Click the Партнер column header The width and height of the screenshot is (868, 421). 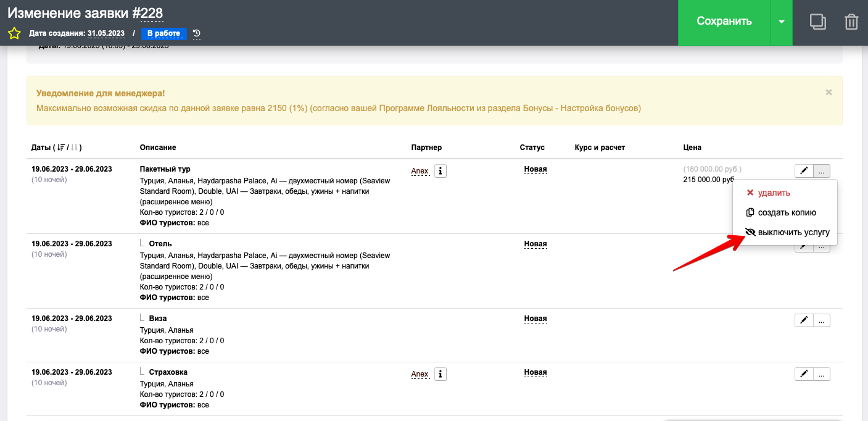click(426, 148)
